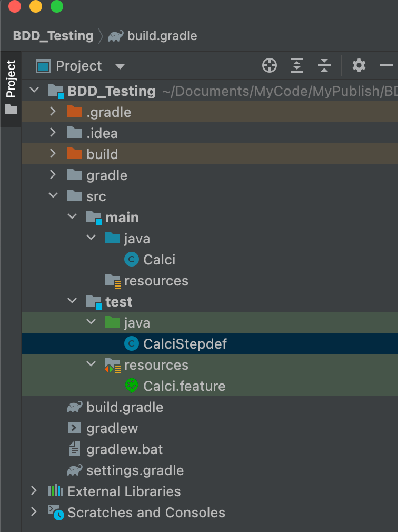Click the vertical Project tab on the left
The height and width of the screenshot is (532, 398).
point(10,78)
